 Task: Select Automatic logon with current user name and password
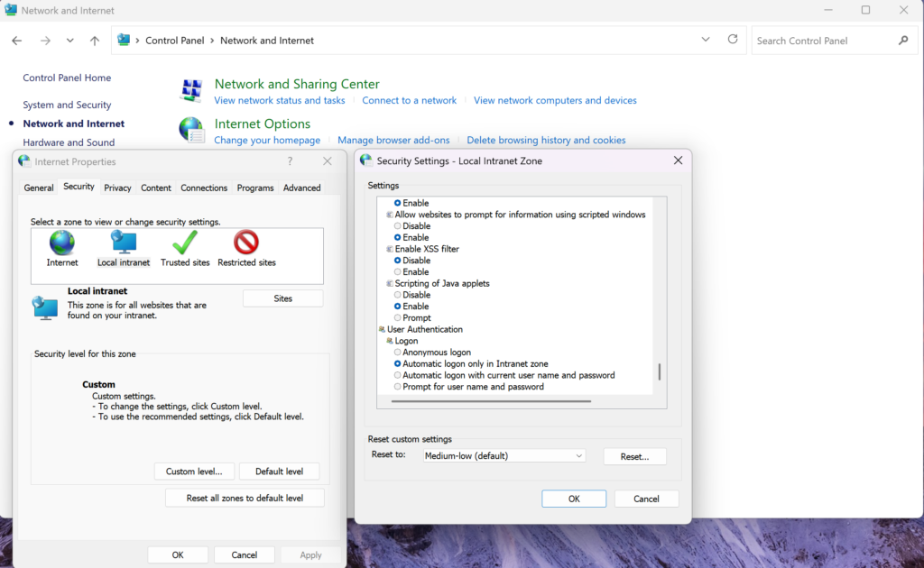(398, 375)
